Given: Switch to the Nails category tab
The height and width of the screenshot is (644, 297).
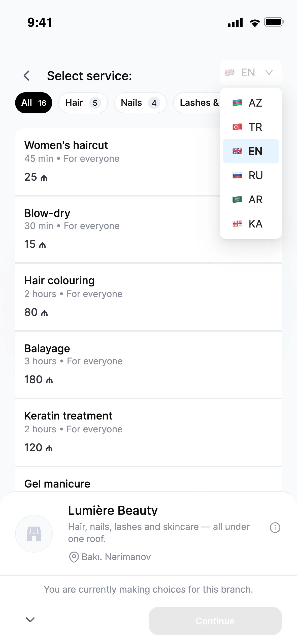Looking at the screenshot, I should pyautogui.click(x=140, y=103).
